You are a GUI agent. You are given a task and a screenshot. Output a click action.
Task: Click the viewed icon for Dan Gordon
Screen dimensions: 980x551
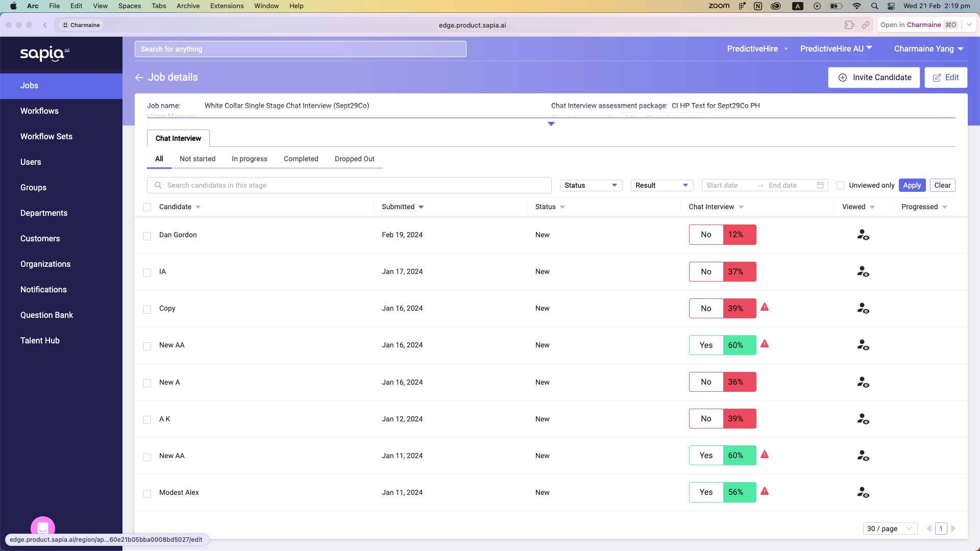coord(863,235)
